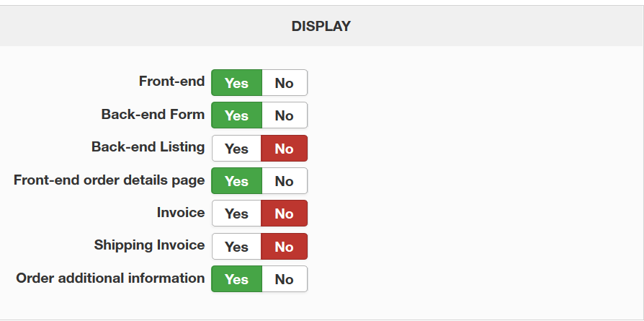
Task: Set Front-end display to Yes
Action: pyautogui.click(x=236, y=83)
